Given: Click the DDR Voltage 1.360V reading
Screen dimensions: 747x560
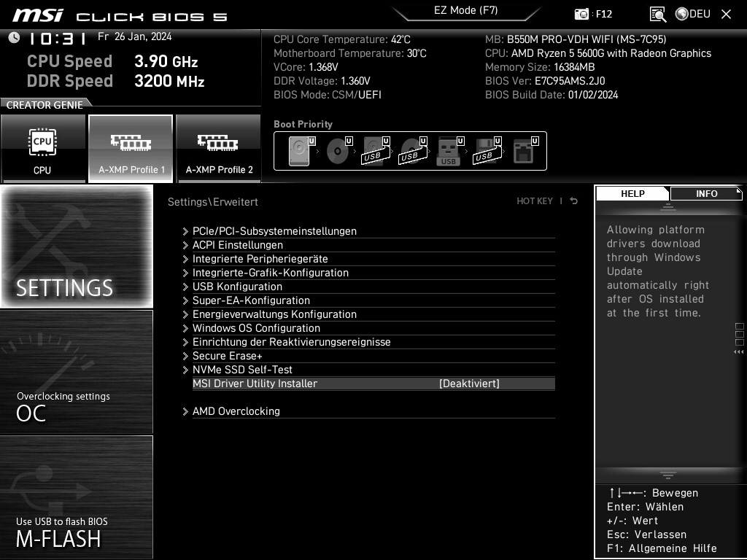Looking at the screenshot, I should [x=322, y=81].
